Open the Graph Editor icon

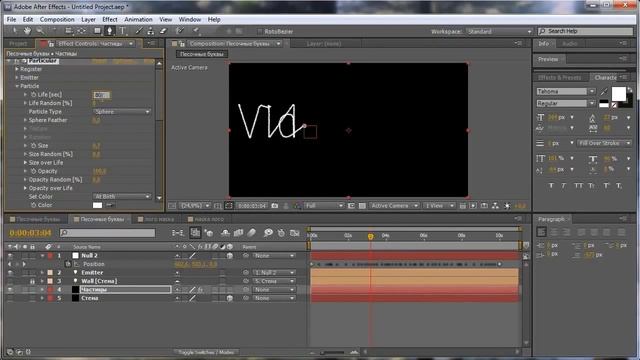(295, 233)
